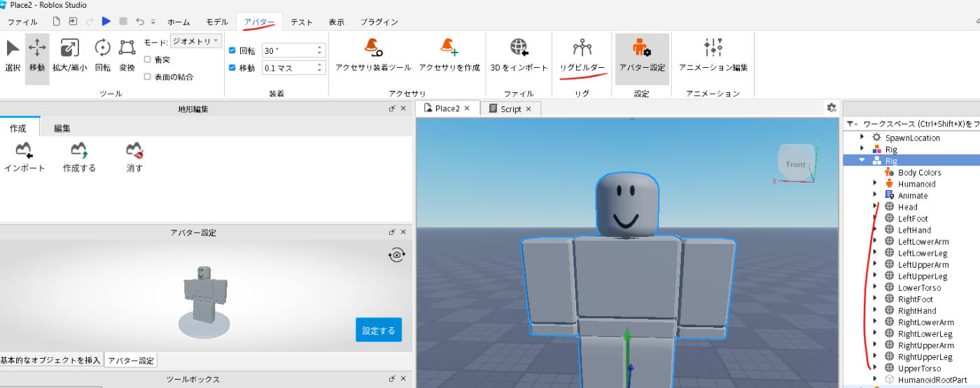This screenshot has width=980, height=388.
Task: Click the Front face of view cube
Action: (796, 163)
